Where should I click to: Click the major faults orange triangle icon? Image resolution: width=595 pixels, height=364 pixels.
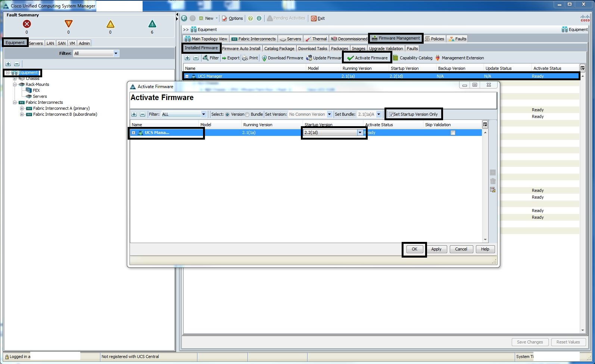pos(68,24)
